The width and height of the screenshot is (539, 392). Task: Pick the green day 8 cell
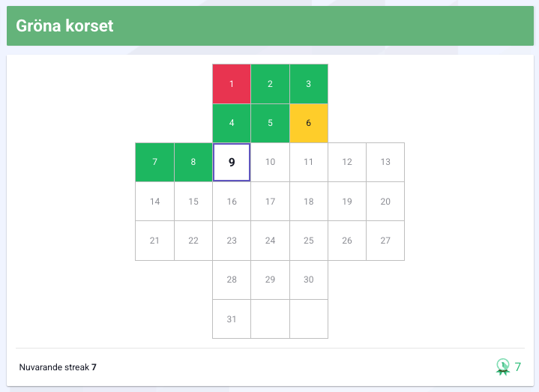[x=193, y=162]
